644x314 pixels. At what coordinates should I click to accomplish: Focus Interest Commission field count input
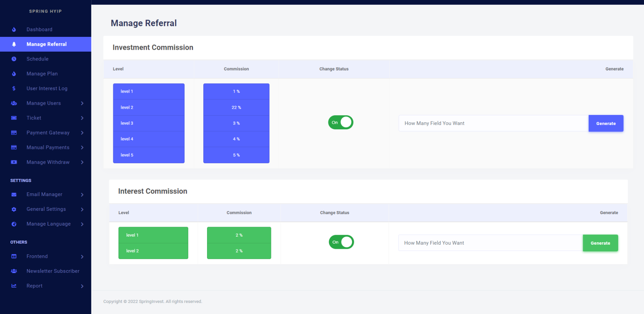click(x=490, y=243)
